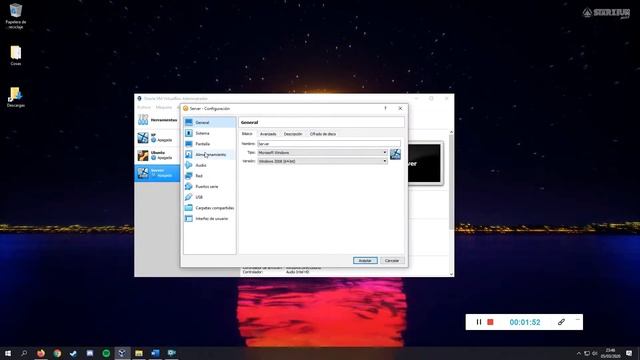Stop the screen recording

coord(490,322)
